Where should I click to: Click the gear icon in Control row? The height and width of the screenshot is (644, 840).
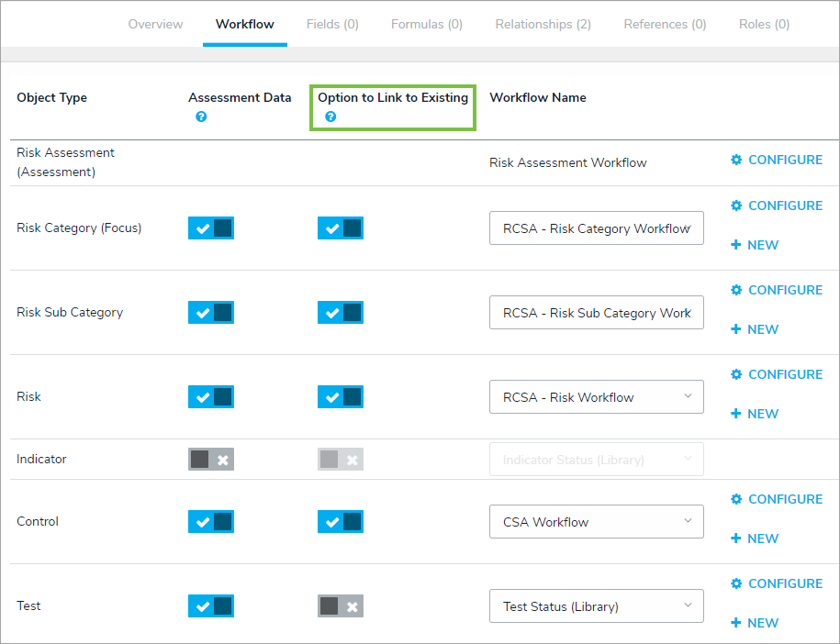pyautogui.click(x=736, y=499)
